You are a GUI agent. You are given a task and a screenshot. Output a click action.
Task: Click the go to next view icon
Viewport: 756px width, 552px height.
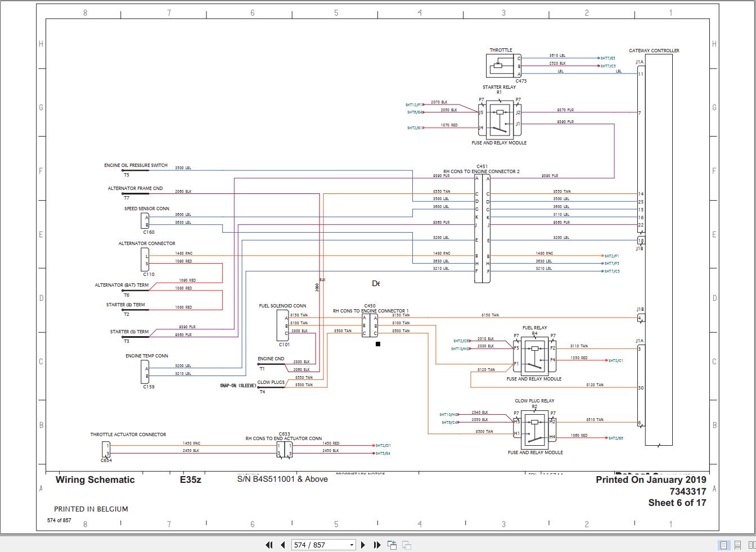(x=407, y=545)
